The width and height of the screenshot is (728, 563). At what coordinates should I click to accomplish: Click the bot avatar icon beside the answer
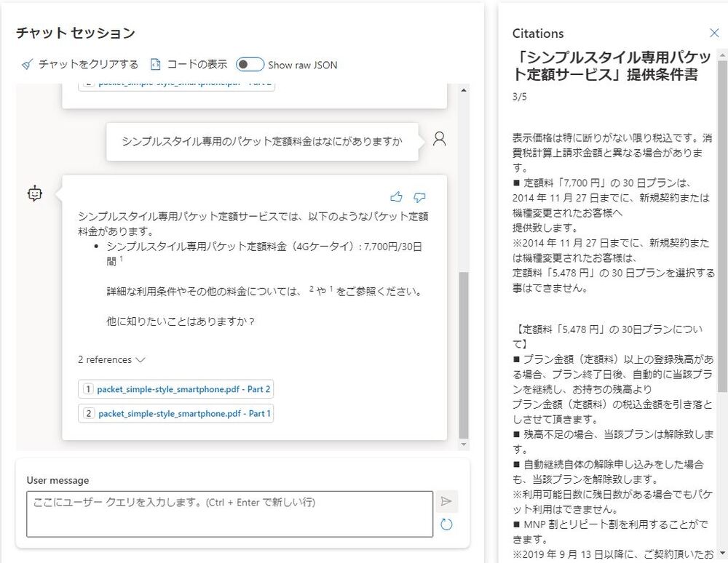(35, 193)
